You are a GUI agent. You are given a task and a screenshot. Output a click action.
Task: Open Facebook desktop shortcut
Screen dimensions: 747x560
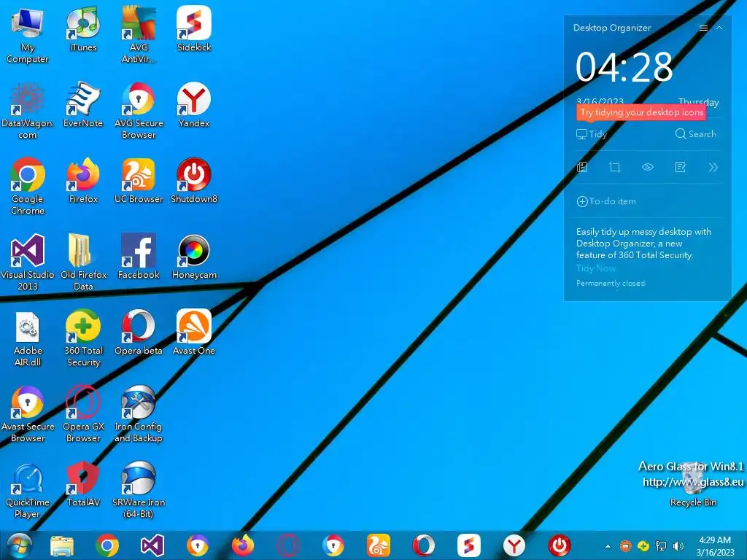click(x=139, y=256)
